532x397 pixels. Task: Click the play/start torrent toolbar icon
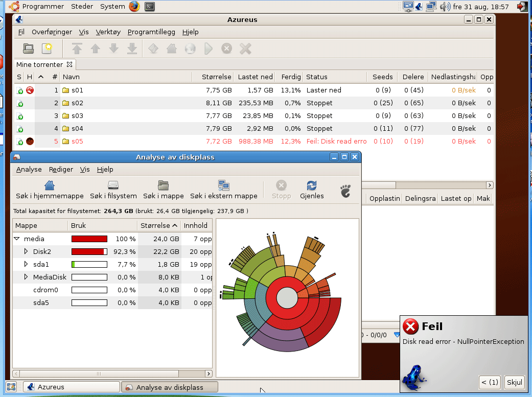[x=209, y=49]
